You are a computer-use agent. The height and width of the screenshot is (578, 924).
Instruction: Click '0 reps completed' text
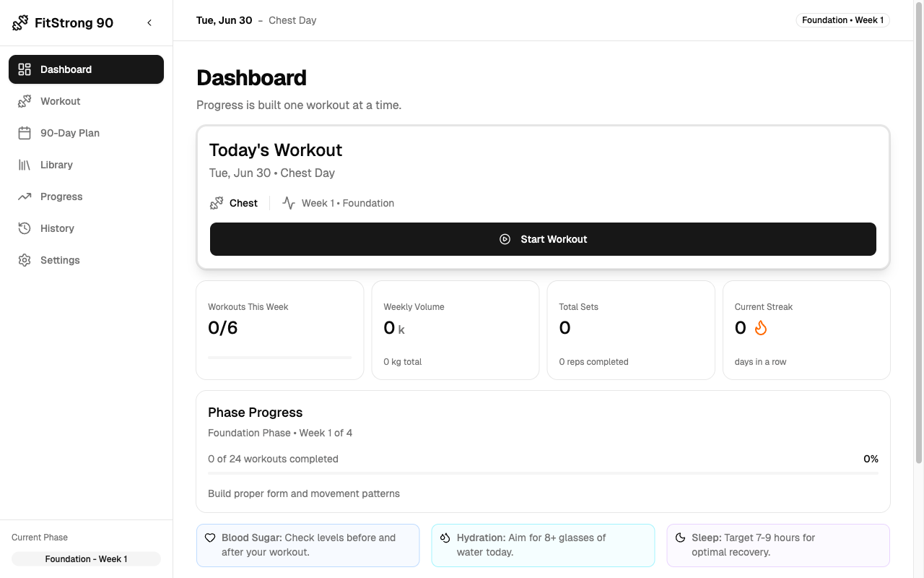coord(594,362)
